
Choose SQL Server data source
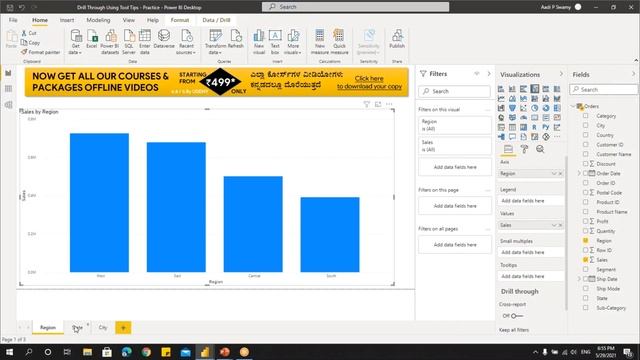pos(129,42)
